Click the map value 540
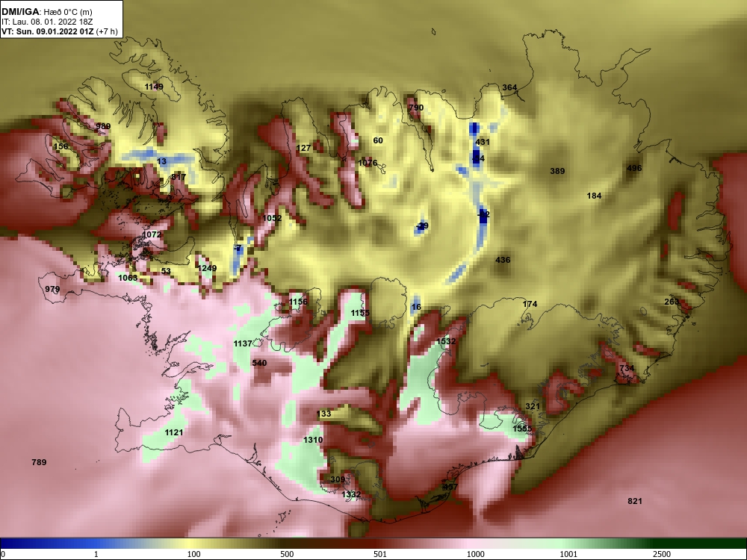This screenshot has height=560, width=747. (x=259, y=363)
